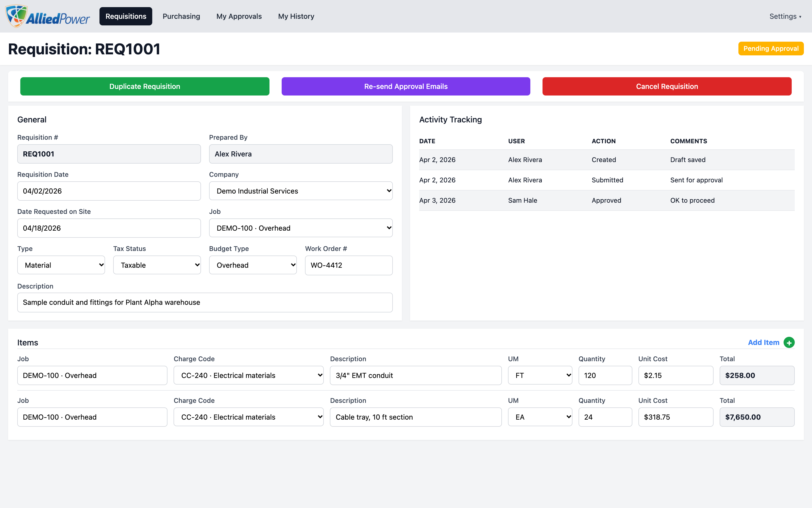Click the AlliedPower logo
Image resolution: width=812 pixels, height=508 pixels.
coord(48,16)
